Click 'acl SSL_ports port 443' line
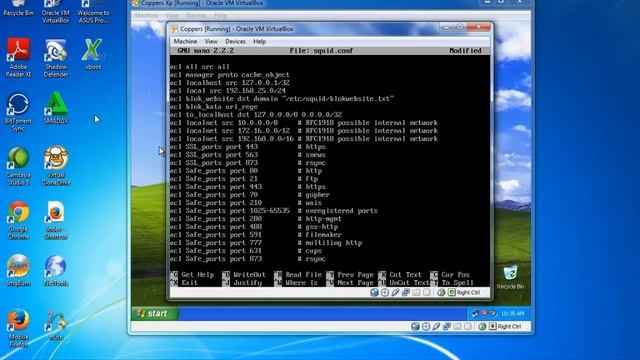Image resolution: width=640 pixels, height=360 pixels. click(x=247, y=147)
